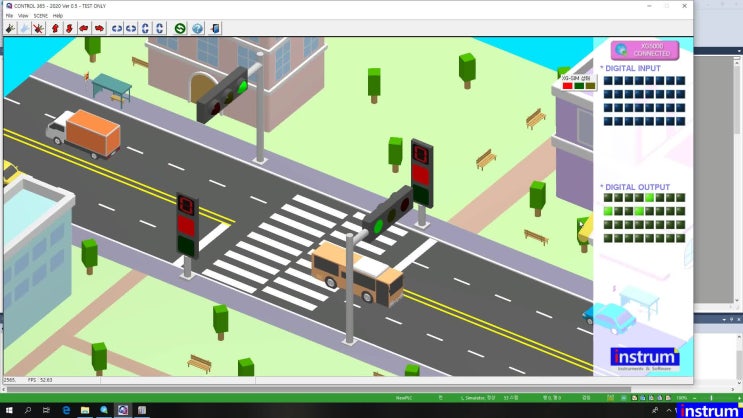
Task: Click the NewPLC entry in green status bar
Action: point(404,398)
